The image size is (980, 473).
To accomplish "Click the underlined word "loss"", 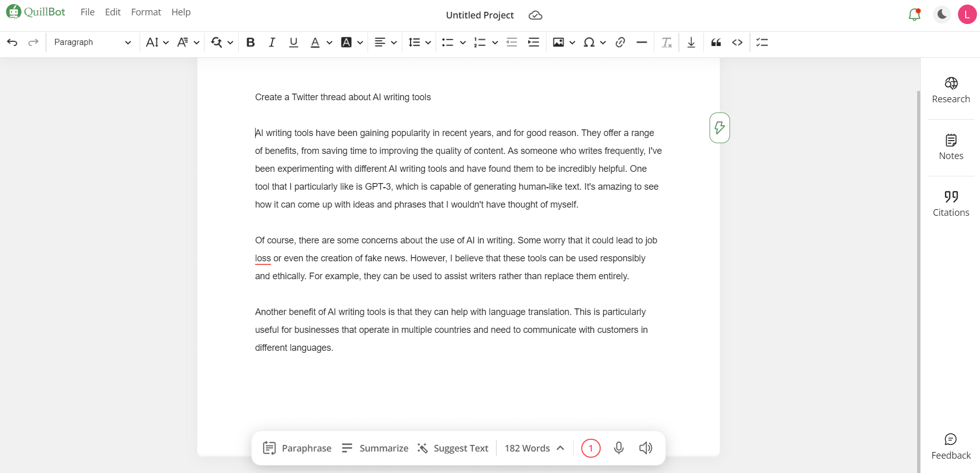I will (x=263, y=258).
